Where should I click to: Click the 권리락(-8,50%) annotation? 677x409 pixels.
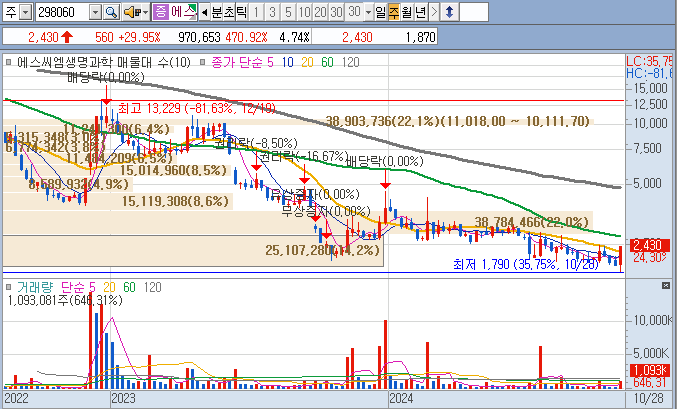pyautogui.click(x=256, y=143)
